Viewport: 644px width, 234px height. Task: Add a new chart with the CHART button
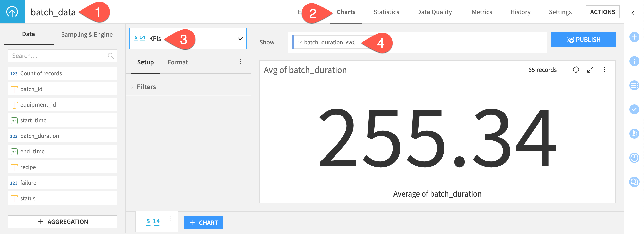pyautogui.click(x=203, y=223)
